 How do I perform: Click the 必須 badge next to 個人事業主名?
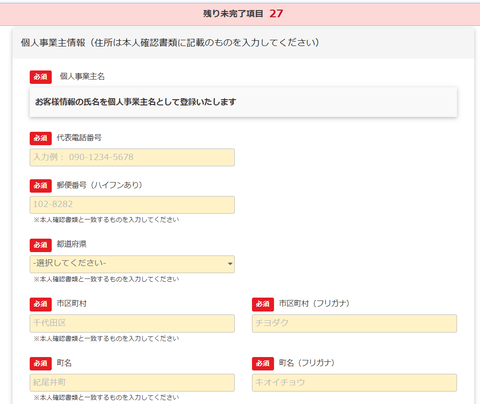click(x=41, y=77)
